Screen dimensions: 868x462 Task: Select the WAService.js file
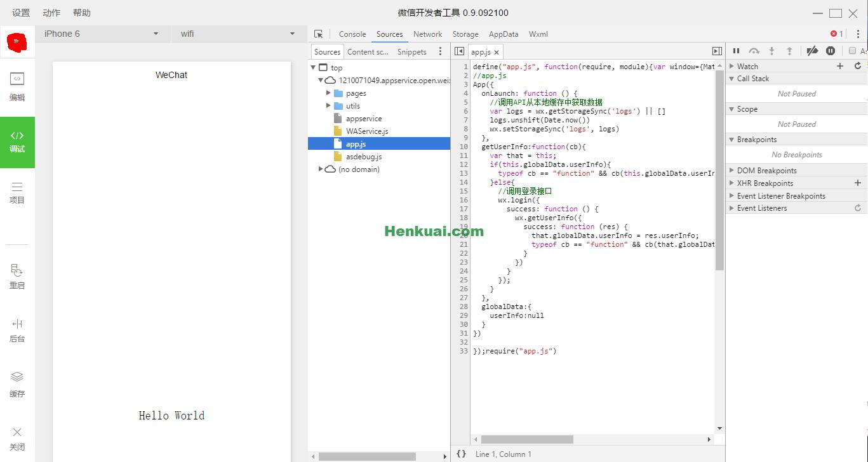[x=366, y=131]
